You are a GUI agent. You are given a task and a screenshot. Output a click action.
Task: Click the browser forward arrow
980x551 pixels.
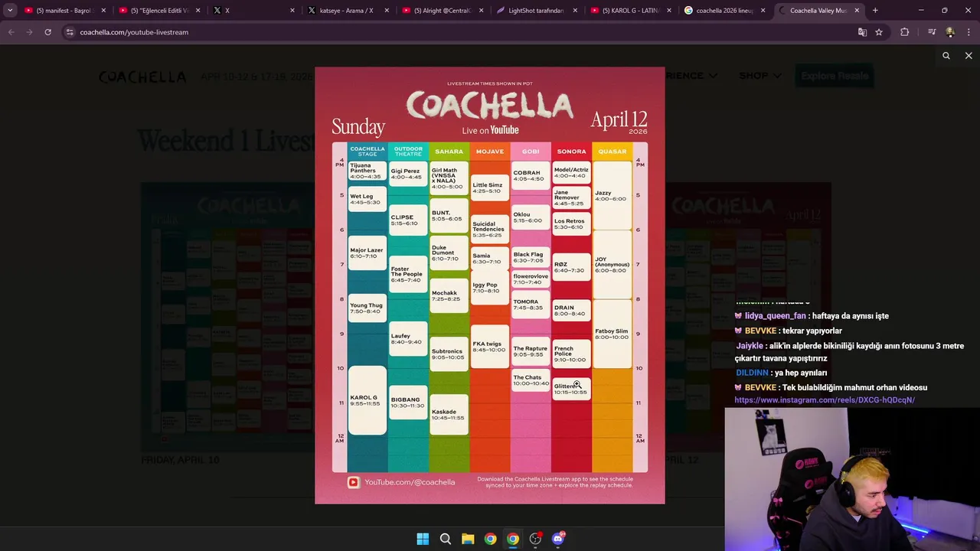[29, 32]
